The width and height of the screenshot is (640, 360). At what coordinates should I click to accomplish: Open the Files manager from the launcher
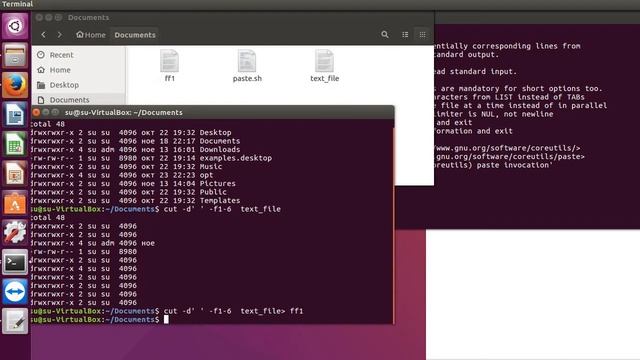[15, 56]
